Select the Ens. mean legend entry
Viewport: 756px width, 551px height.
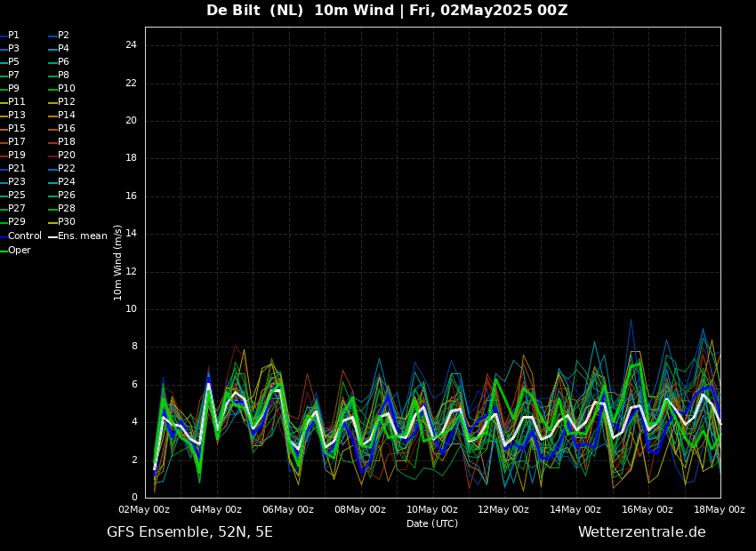click(x=82, y=236)
